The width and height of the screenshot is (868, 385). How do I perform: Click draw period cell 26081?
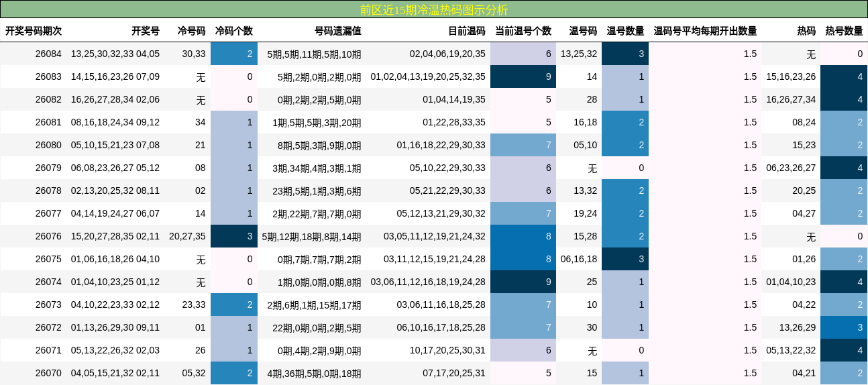tap(48, 122)
